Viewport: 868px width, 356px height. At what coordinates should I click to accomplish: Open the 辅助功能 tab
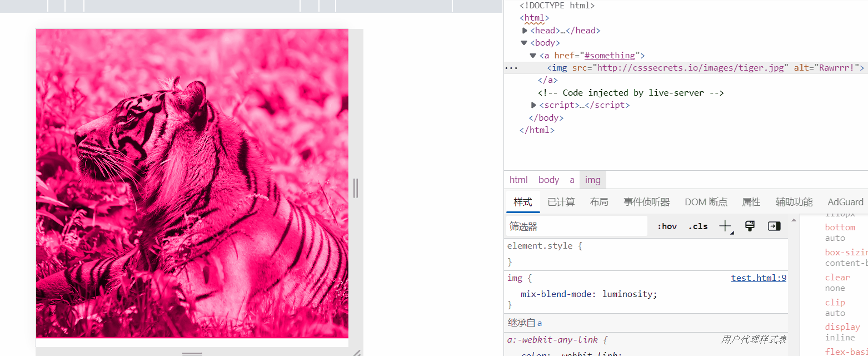pos(794,202)
